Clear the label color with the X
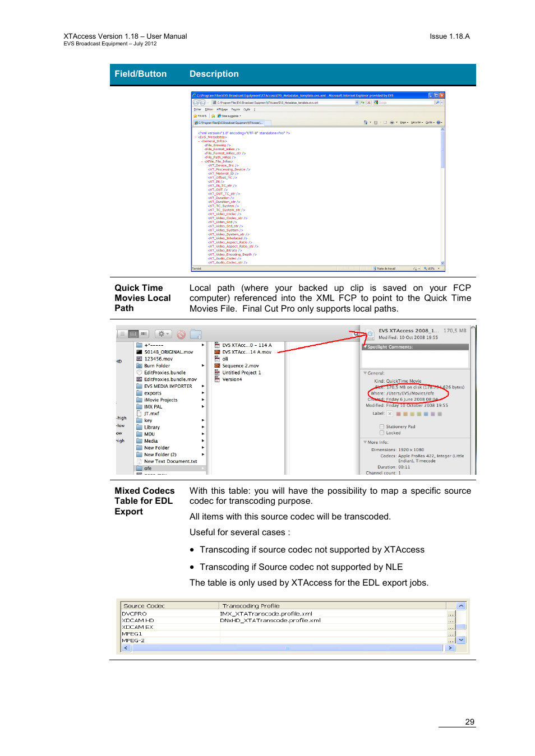This screenshot has width=535, height=756. click(390, 414)
